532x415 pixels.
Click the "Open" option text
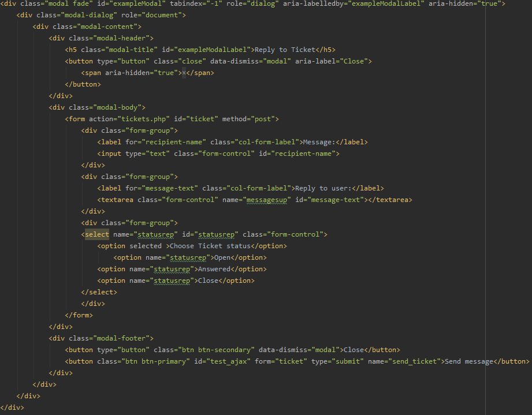(x=222, y=257)
